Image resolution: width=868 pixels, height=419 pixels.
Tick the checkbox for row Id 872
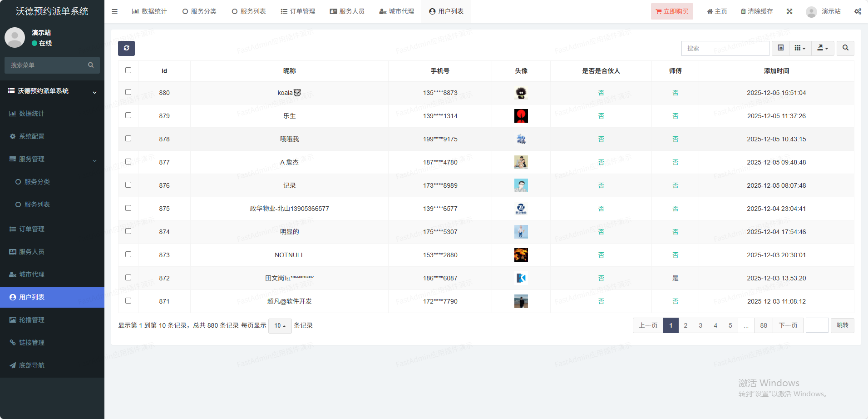128,278
